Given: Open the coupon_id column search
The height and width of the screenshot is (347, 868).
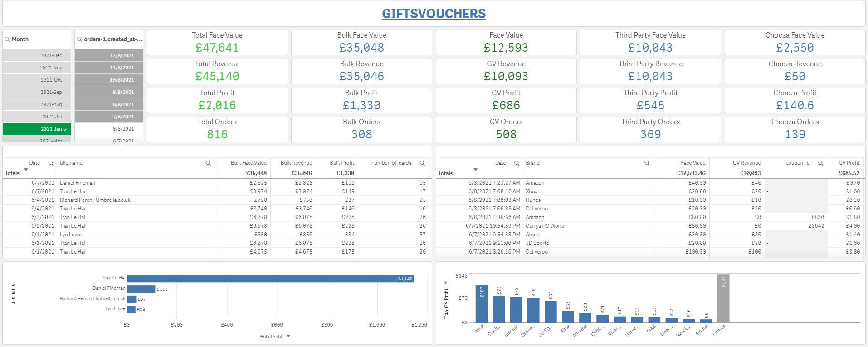Looking at the screenshot, I should pos(820,163).
